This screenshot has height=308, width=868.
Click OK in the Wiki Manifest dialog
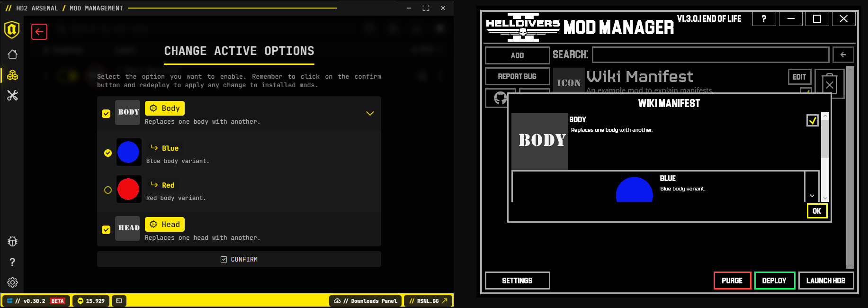pos(817,211)
